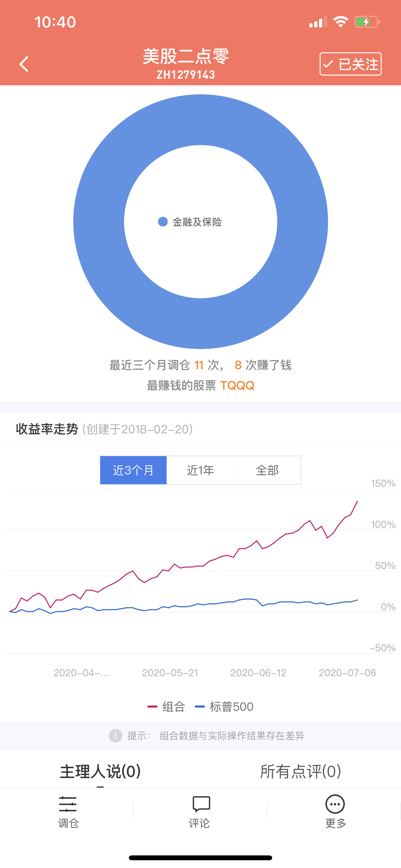The image size is (401, 868).
Task: Tap the 评论 comment bubble icon
Action: [201, 805]
